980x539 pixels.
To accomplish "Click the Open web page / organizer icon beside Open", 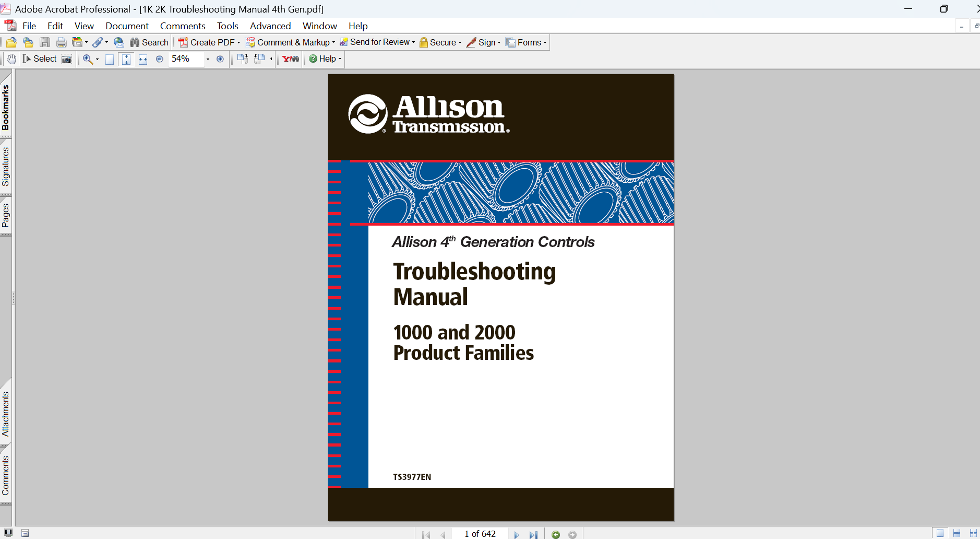I will click(28, 43).
